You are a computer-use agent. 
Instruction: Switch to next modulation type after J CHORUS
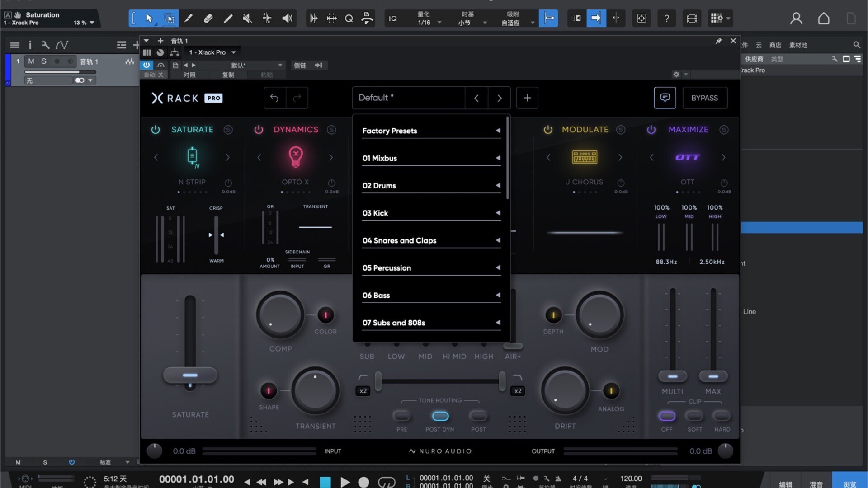(620, 157)
